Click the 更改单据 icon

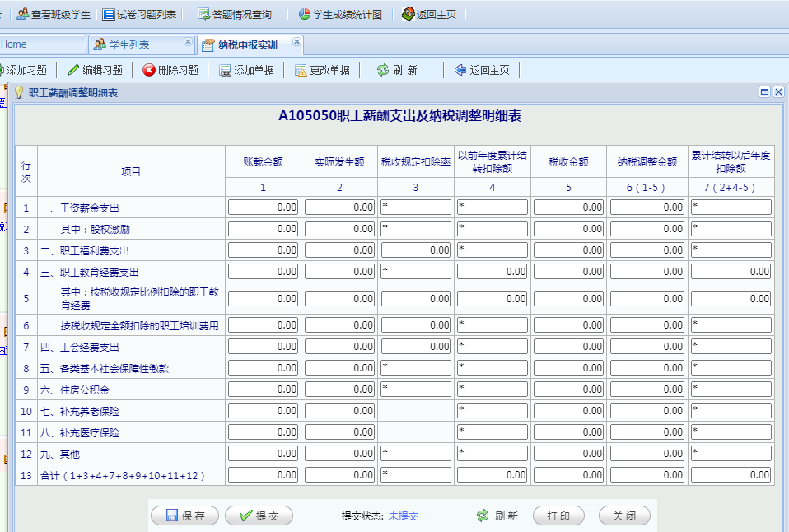tap(301, 71)
